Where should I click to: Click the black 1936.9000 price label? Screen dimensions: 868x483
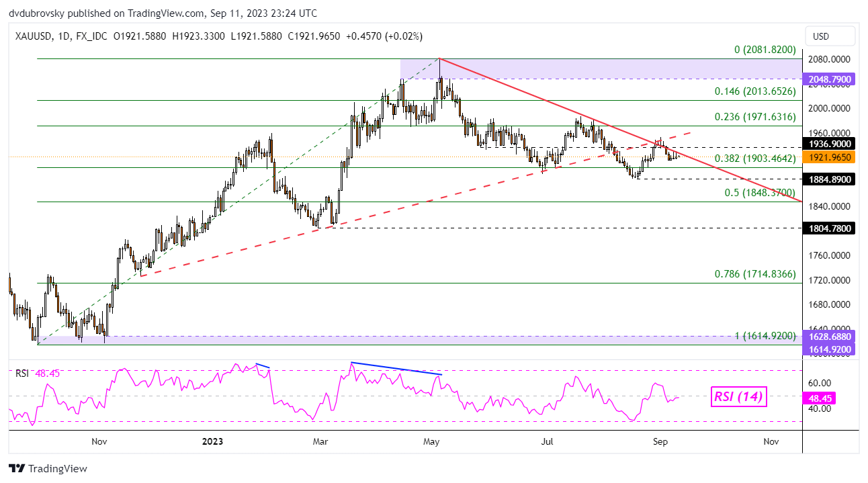[x=826, y=144]
